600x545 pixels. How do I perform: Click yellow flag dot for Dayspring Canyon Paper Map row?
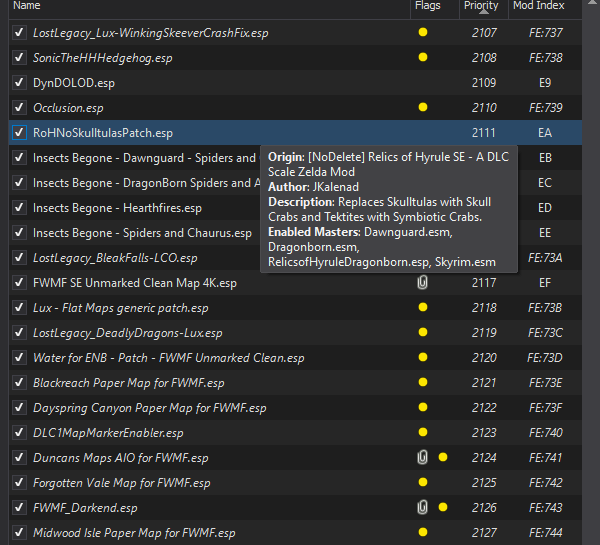pyautogui.click(x=423, y=407)
